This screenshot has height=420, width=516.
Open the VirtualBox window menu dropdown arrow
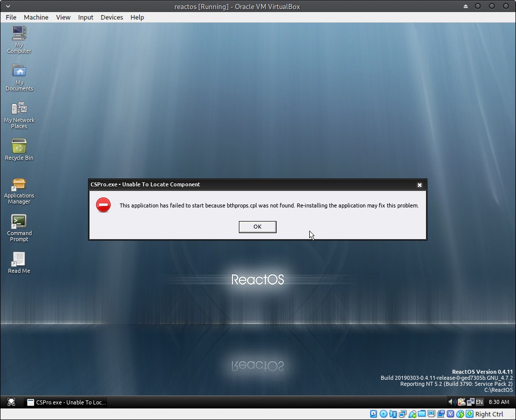[x=8, y=6]
